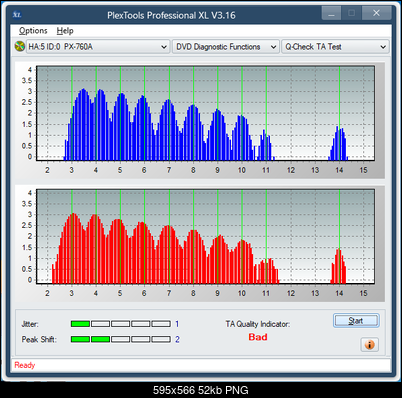
Task: Click the blue histogram chart
Action: tap(205, 113)
